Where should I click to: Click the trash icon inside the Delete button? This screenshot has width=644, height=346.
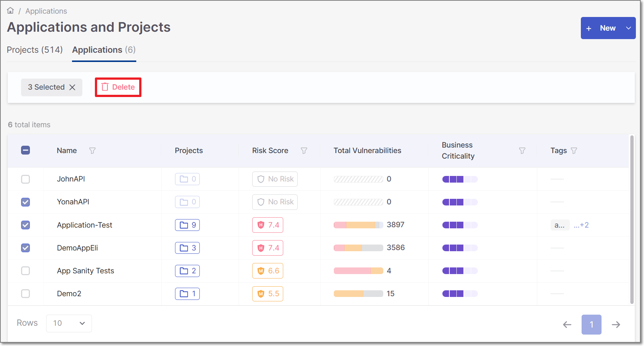click(106, 87)
